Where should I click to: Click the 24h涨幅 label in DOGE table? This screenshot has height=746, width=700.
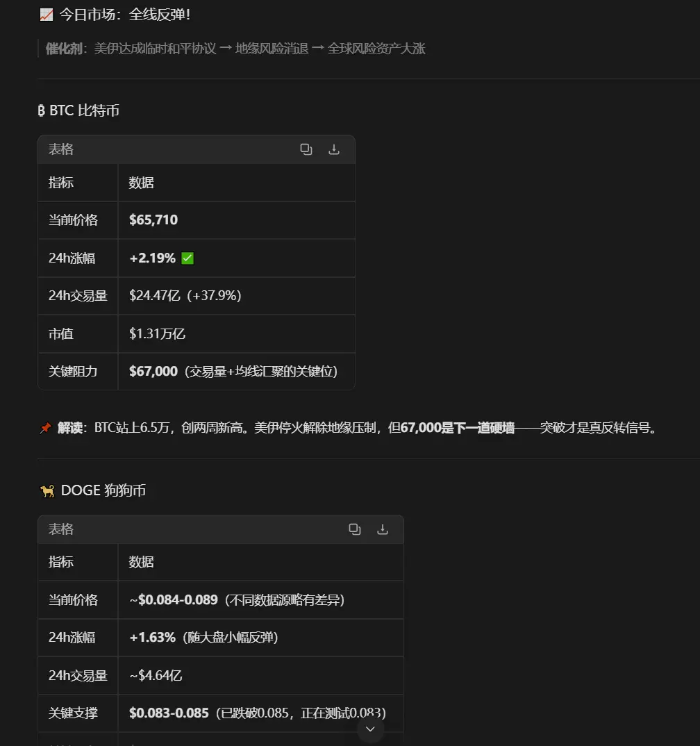[72, 638]
